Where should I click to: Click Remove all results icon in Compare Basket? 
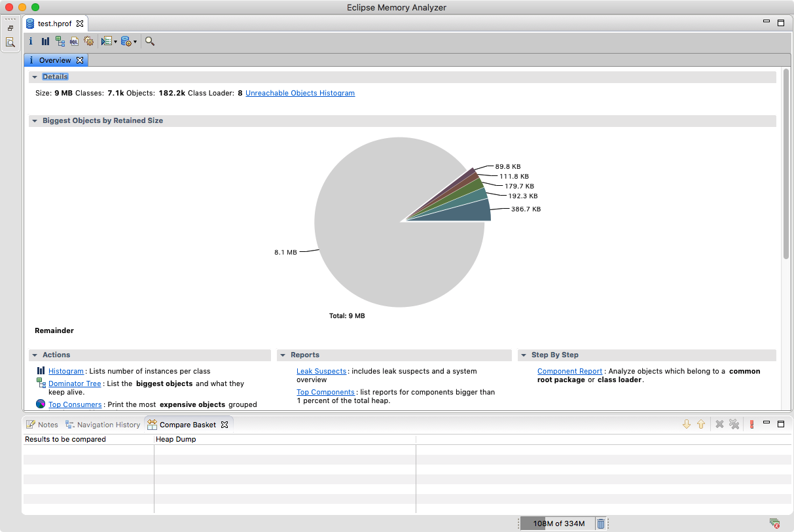[734, 424]
